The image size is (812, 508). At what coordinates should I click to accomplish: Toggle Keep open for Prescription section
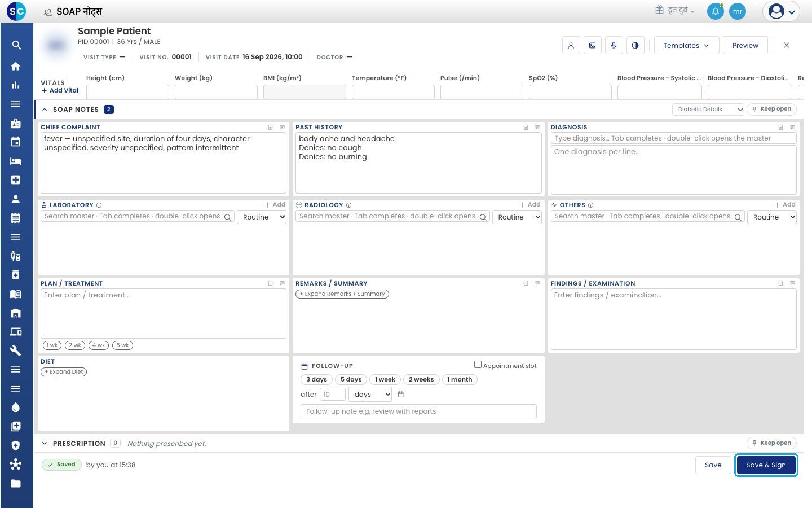[x=771, y=443]
